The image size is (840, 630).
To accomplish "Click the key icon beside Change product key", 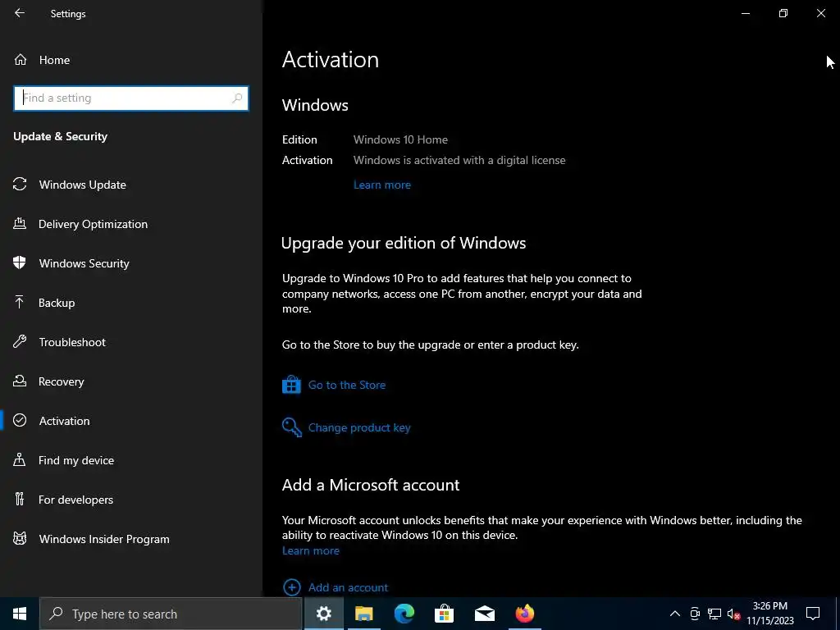I will tap(291, 427).
